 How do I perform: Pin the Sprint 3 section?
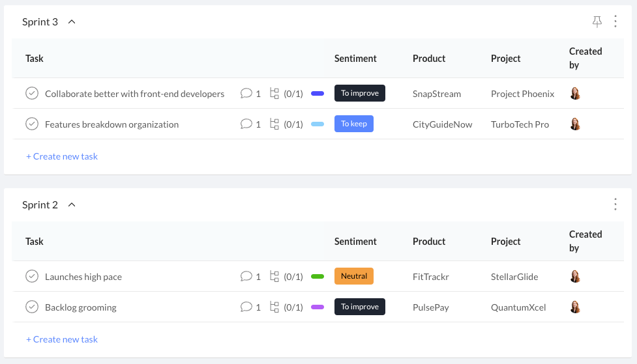tap(597, 21)
